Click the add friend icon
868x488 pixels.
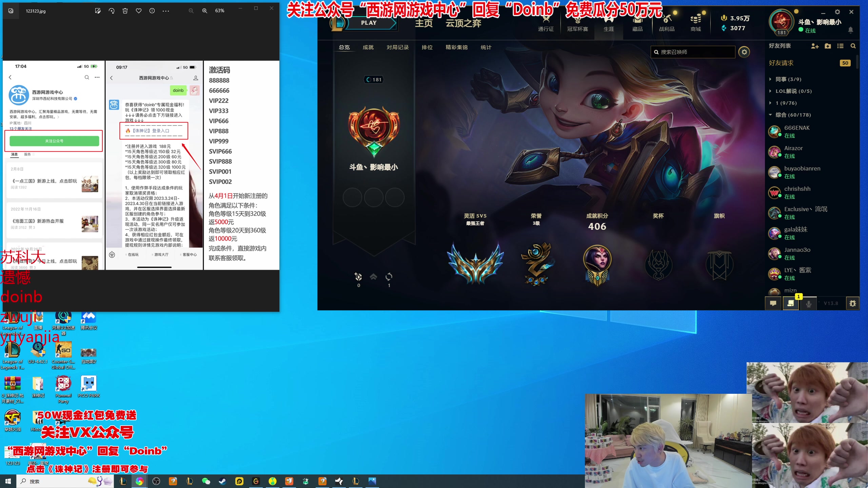815,46
